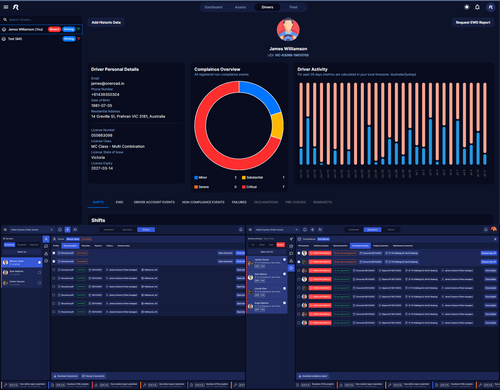The image size is (500, 390).
Task: Click into the Search drivers field
Action: click(x=41, y=20)
